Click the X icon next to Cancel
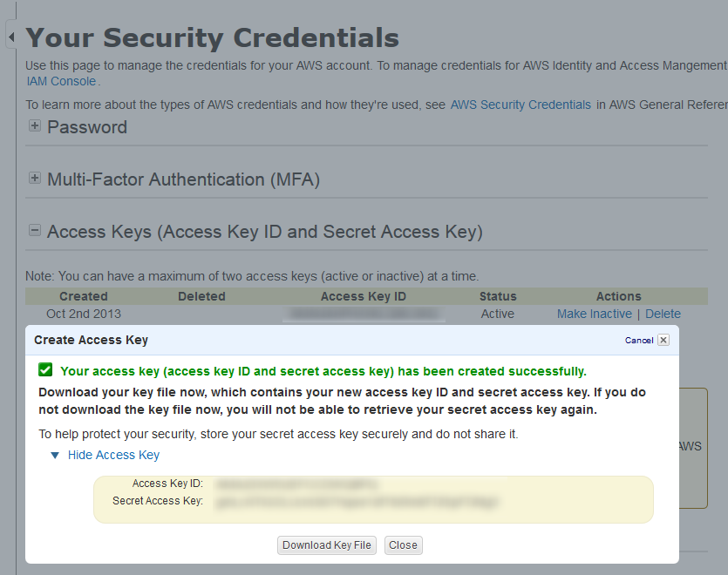The image size is (728, 575). click(663, 340)
